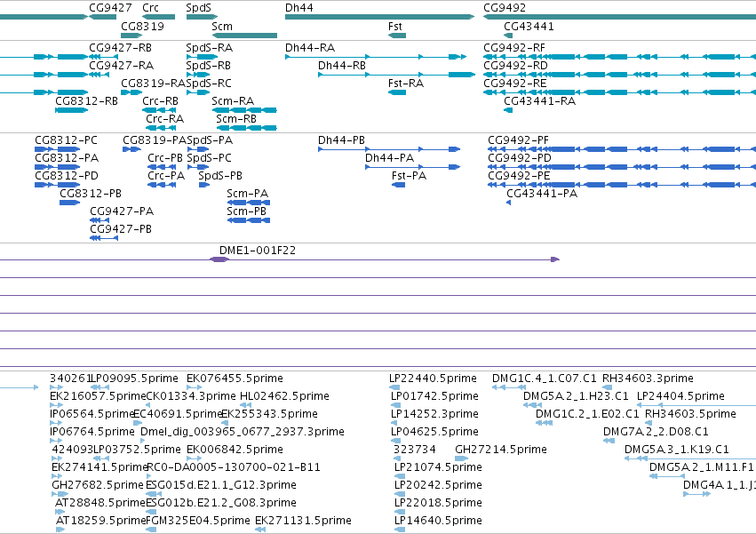This screenshot has width=756, height=534.
Task: Select the Scm gene feature
Action: (x=244, y=36)
